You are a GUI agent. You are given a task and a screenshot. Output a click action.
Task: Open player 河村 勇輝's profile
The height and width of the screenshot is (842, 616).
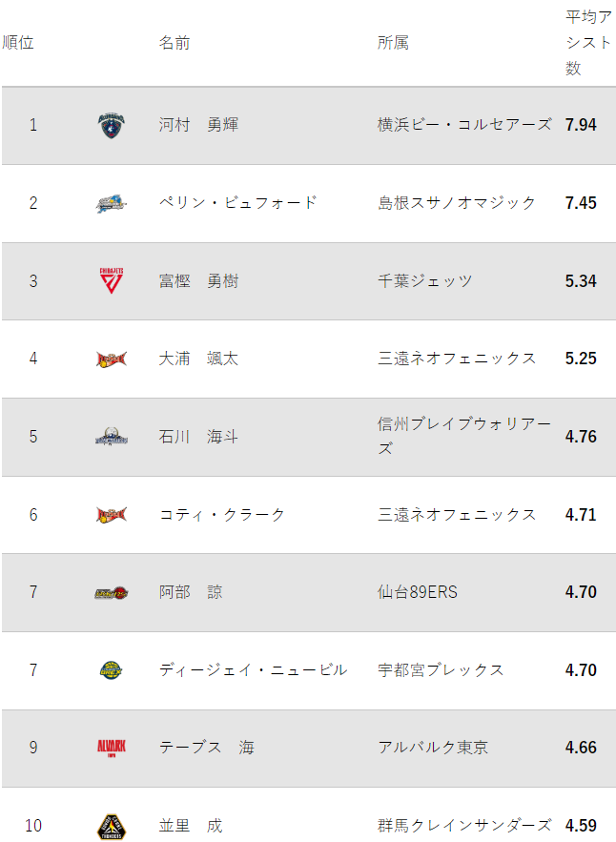[198, 125]
